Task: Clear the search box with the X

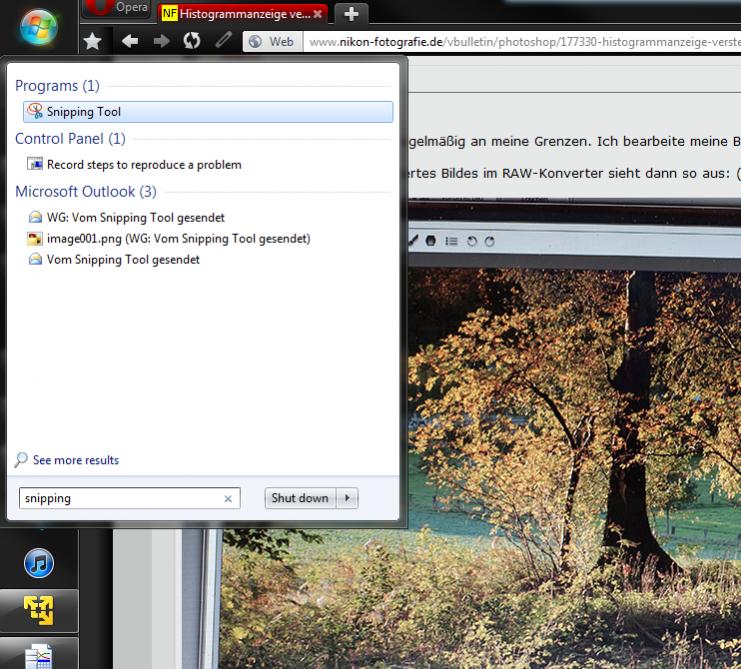Action: pyautogui.click(x=228, y=499)
